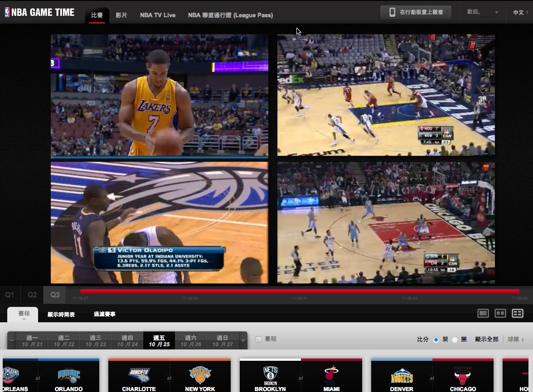
Task: Click the New York Knicks logo
Action: tap(200, 375)
